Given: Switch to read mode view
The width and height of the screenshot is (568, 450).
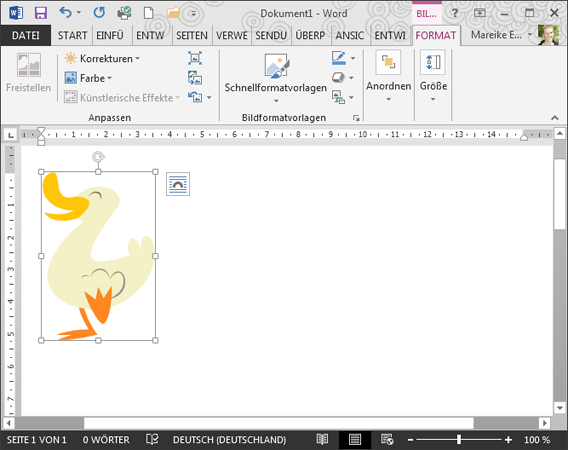Looking at the screenshot, I should [322, 439].
